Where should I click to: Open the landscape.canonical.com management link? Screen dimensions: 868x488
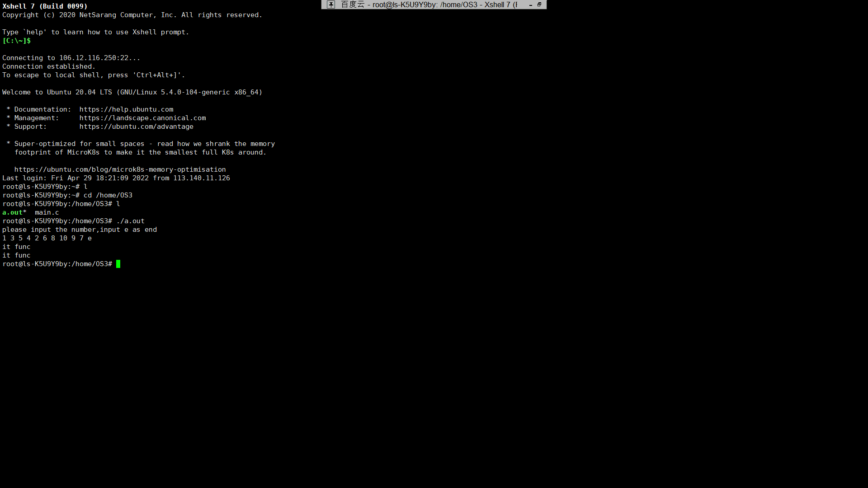[142, 118]
